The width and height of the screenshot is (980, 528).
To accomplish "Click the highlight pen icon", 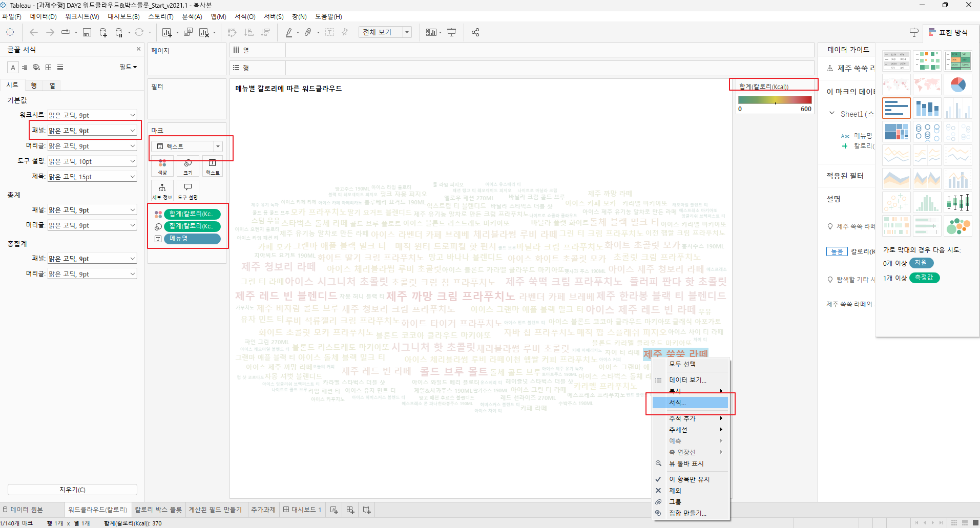I will pos(289,32).
